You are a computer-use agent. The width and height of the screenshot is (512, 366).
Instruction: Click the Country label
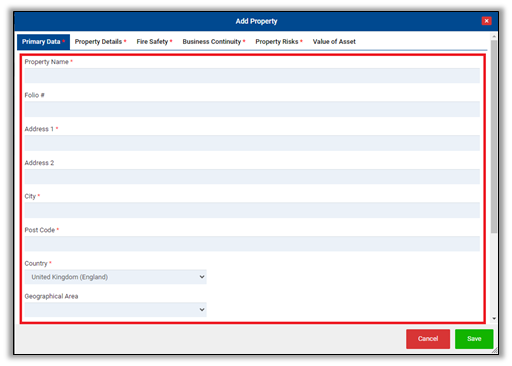click(36, 263)
